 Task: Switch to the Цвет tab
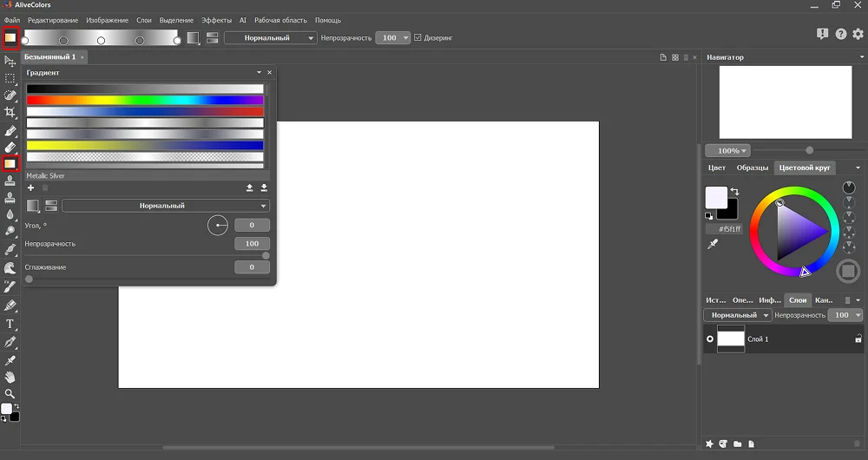click(717, 168)
